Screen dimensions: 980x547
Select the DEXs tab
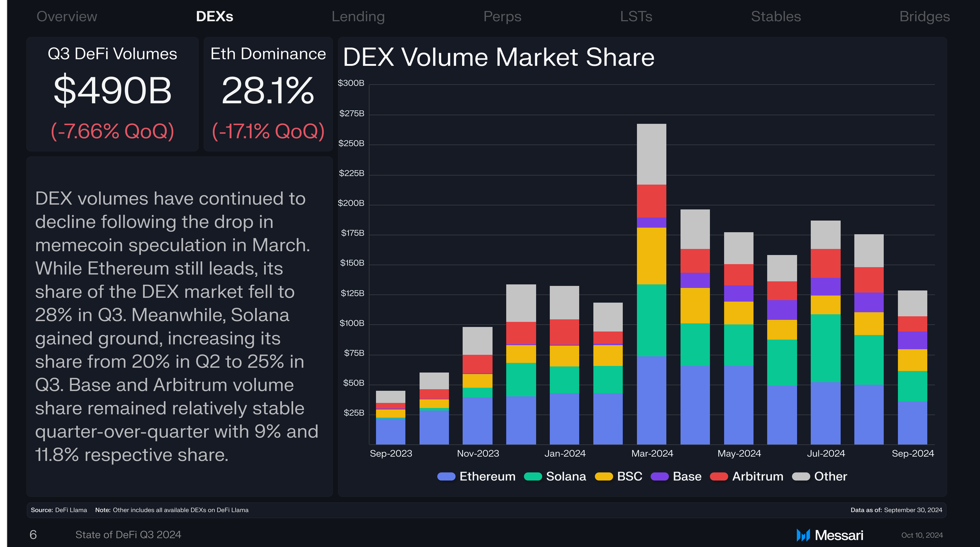[x=215, y=16]
